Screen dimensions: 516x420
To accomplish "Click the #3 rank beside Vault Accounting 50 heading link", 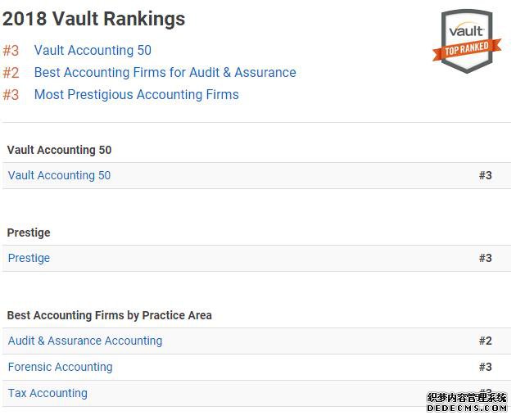I will coord(11,51).
